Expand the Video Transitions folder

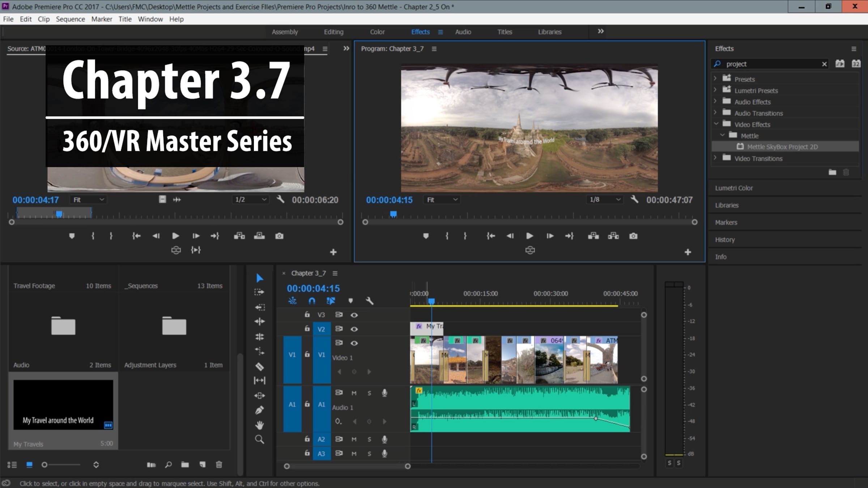(715, 158)
